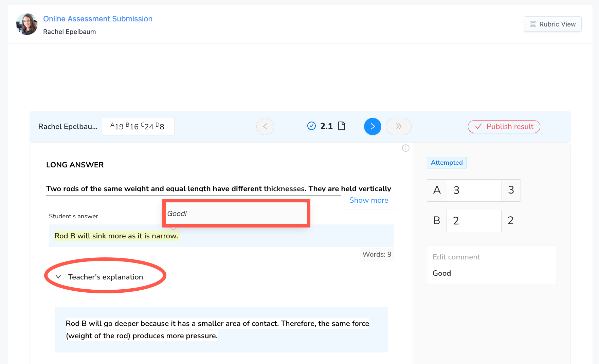Click Rachel's profile picture thumbnail
Screen dimensions: 599x364
[x=26, y=24]
